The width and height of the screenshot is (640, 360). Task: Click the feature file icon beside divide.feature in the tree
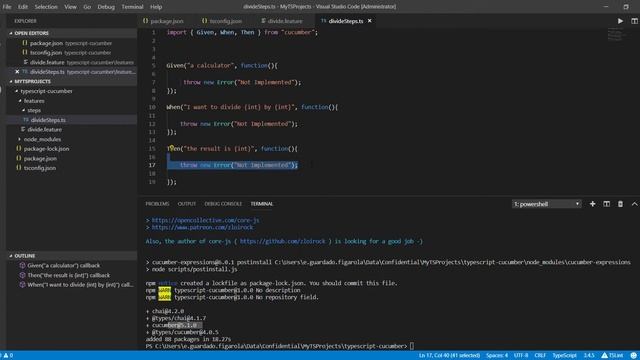click(x=23, y=129)
